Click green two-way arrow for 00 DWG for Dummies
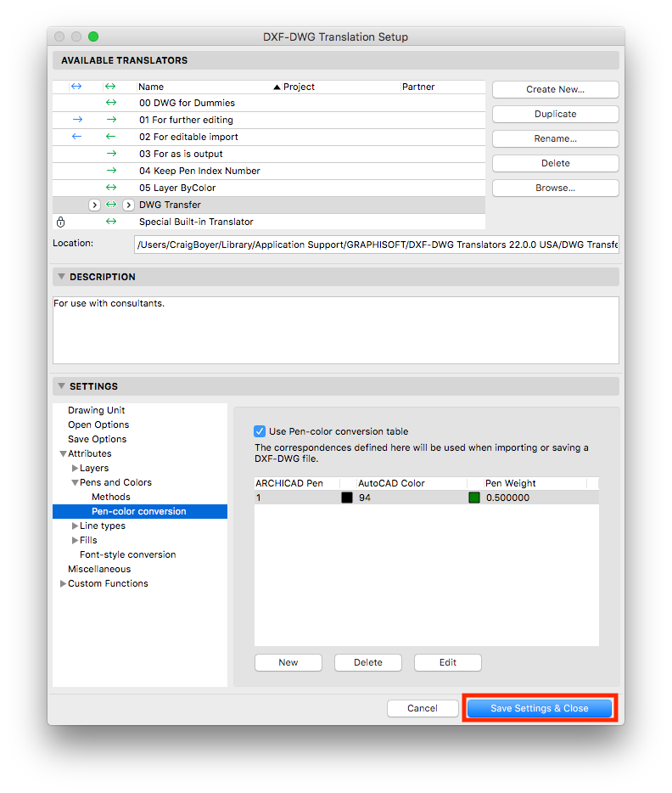This screenshot has width=672, height=793. point(110,103)
